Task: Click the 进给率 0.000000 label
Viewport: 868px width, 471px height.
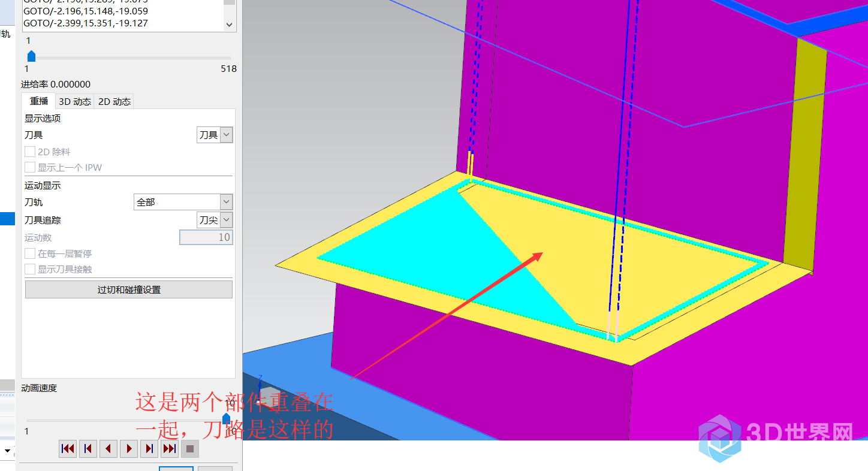Action: pos(56,84)
